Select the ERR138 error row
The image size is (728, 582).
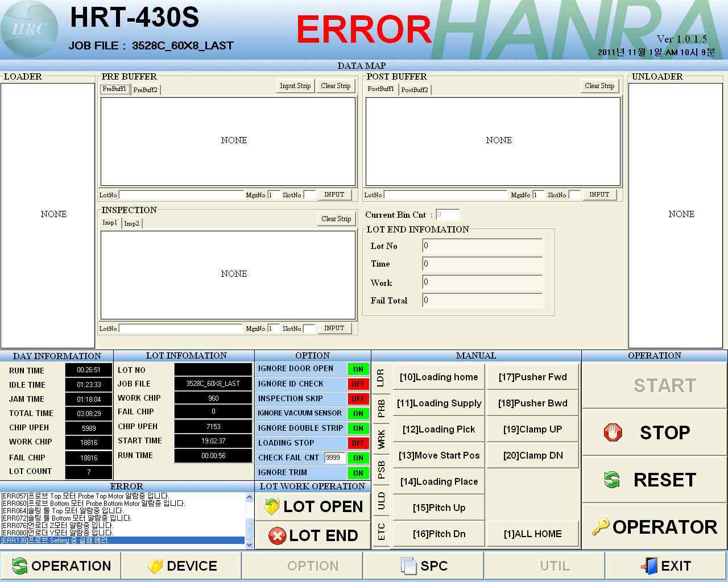122,541
